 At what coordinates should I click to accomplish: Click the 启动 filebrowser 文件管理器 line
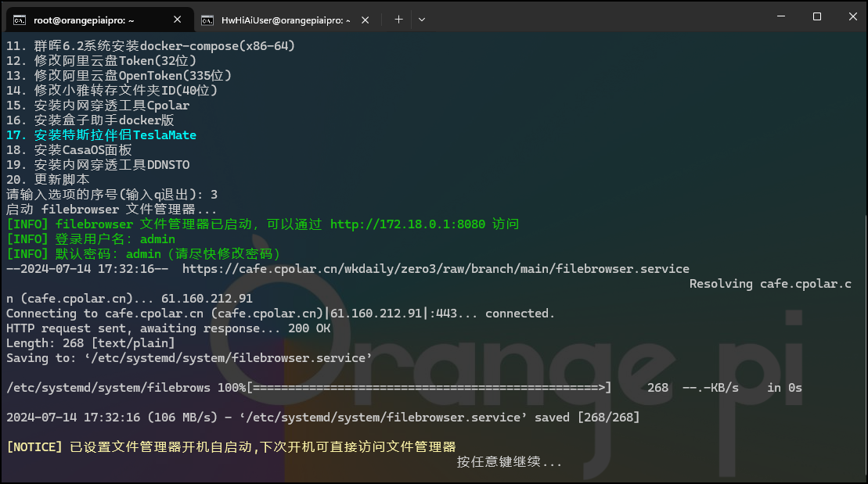pos(111,209)
